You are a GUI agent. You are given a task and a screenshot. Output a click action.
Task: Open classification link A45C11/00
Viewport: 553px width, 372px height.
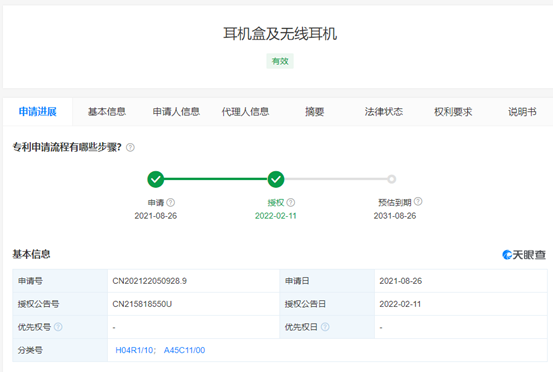pyautogui.click(x=184, y=350)
